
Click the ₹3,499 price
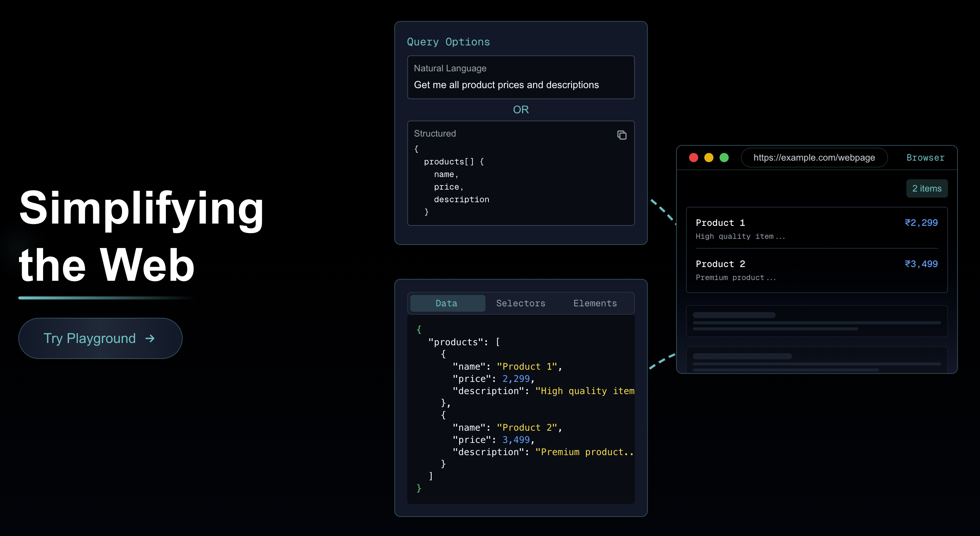[921, 264]
